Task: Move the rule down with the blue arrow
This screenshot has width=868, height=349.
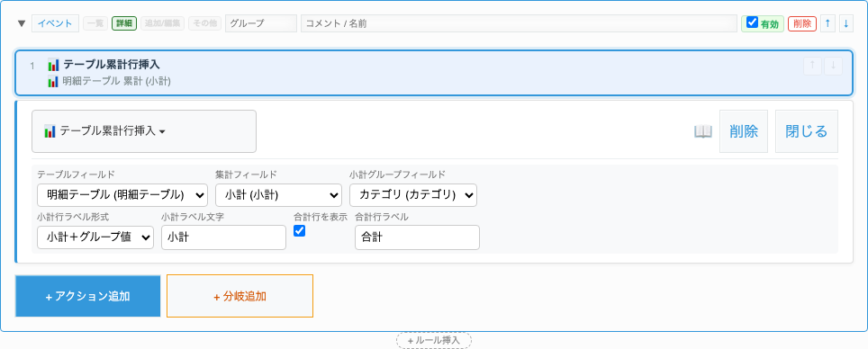Action: pos(845,23)
